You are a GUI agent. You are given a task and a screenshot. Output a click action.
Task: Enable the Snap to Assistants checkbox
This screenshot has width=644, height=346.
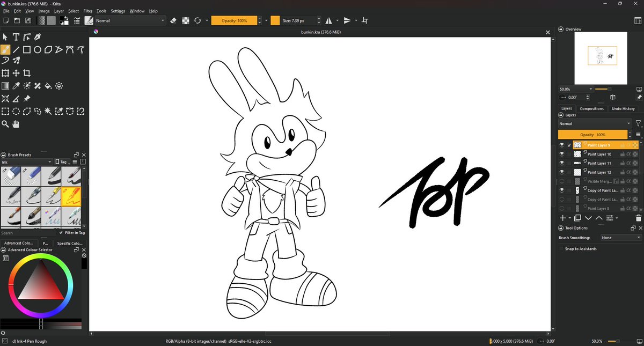(x=561, y=249)
